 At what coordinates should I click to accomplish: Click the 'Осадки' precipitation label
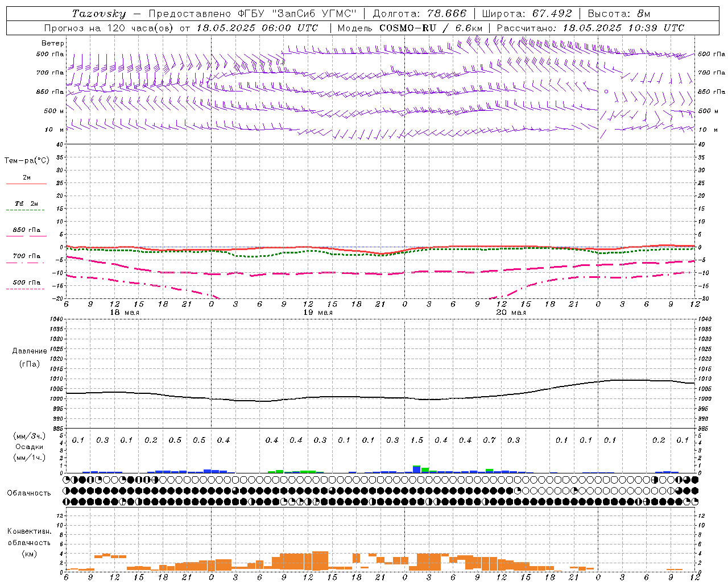[x=29, y=447]
